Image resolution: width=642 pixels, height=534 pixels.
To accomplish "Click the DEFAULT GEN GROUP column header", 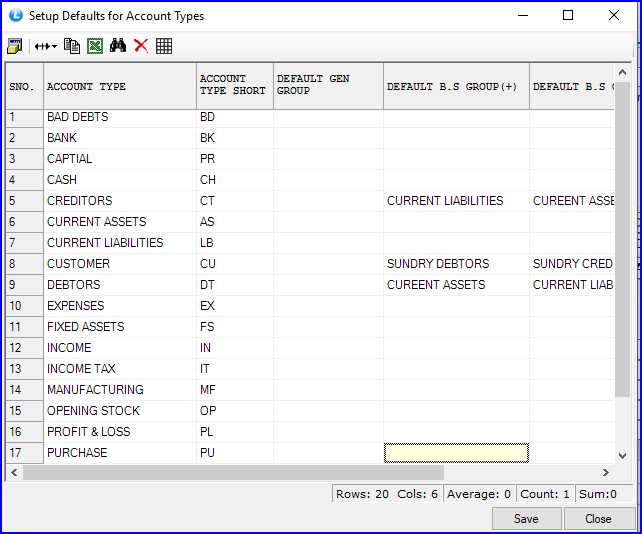I will (x=328, y=86).
